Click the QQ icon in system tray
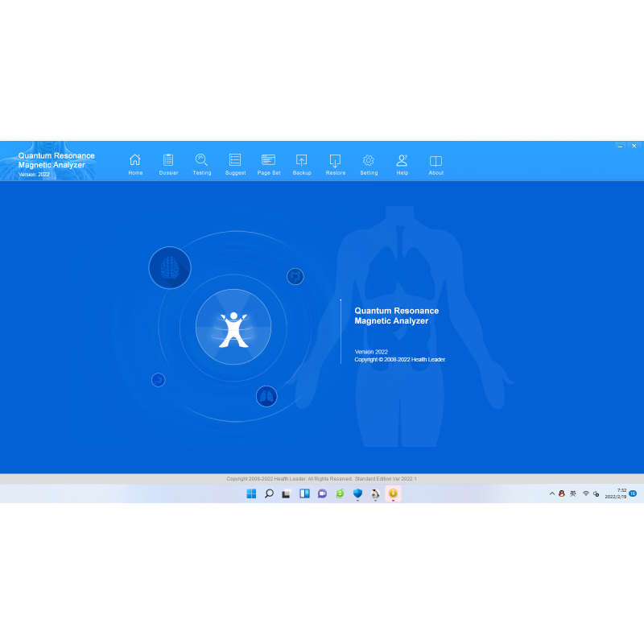 pos(561,493)
